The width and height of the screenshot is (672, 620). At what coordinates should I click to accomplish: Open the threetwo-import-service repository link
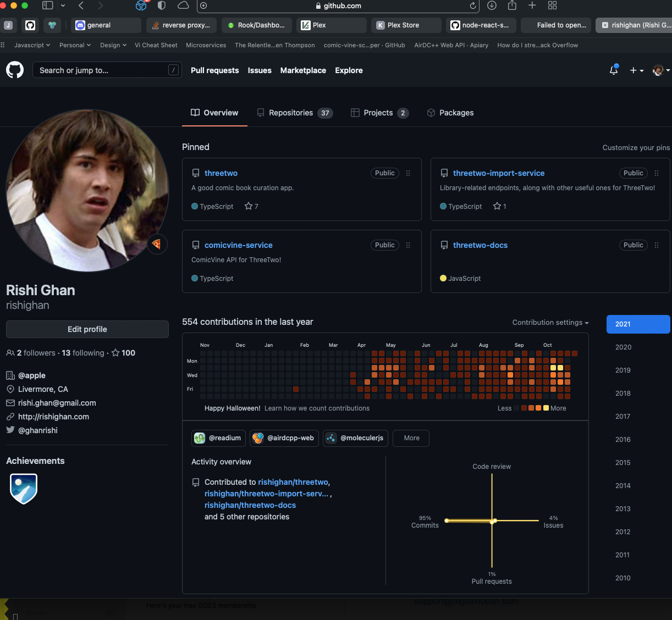click(x=498, y=173)
